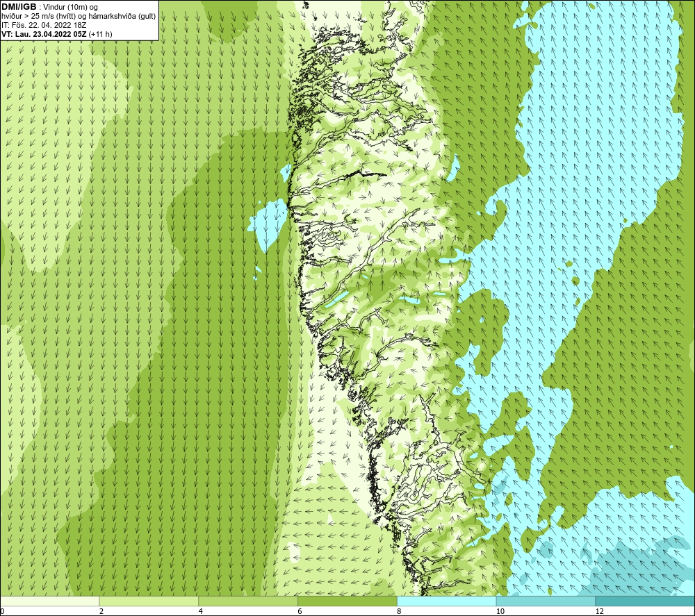Click the 8–10 m/s light cyan swatch
Image resolution: width=695 pixels, height=616 pixels.
[x=447, y=601]
